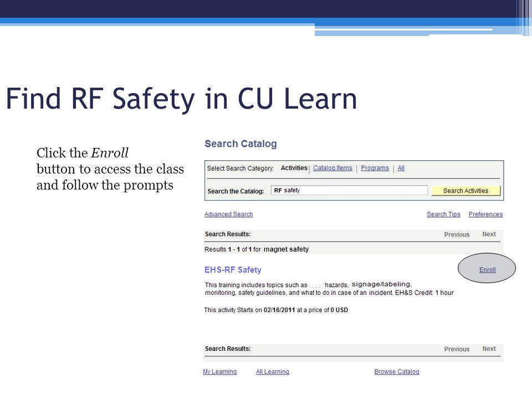Open the Browse Catalog link
This screenshot has height=399, width=532.
tap(397, 371)
